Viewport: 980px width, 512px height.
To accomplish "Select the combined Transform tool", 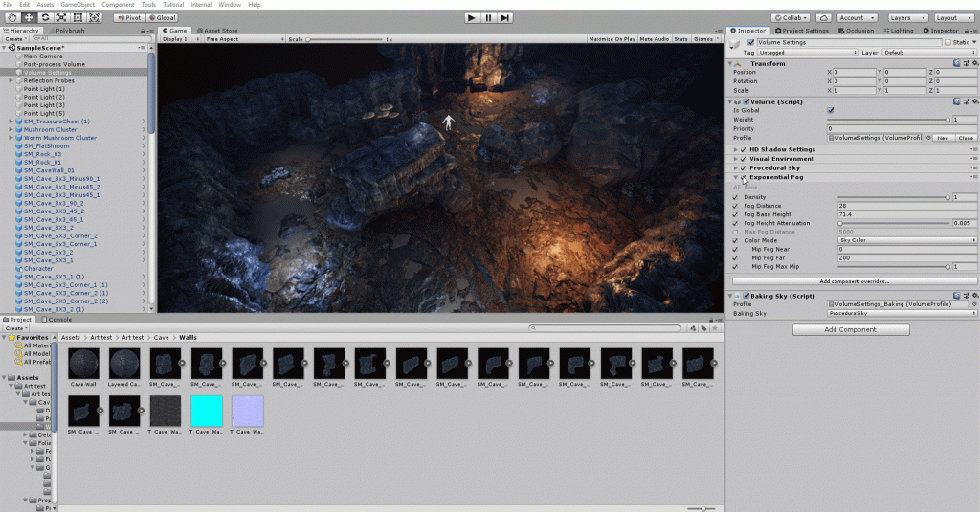I will point(95,17).
